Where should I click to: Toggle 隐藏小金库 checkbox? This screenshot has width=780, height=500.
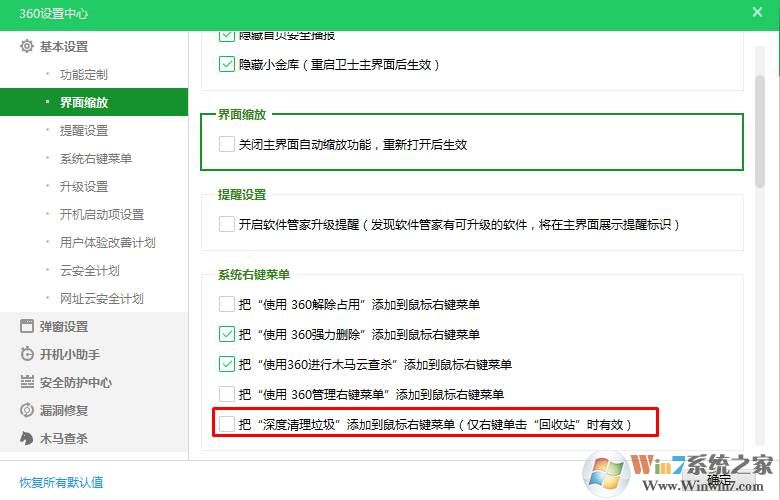pos(227,65)
